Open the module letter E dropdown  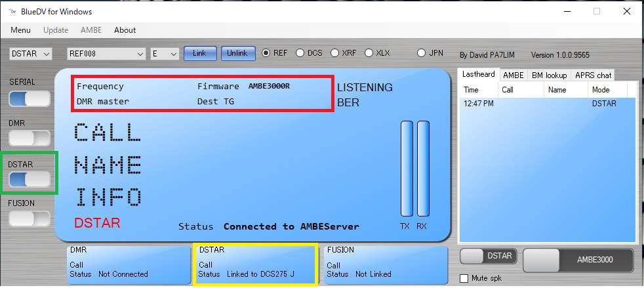click(164, 54)
